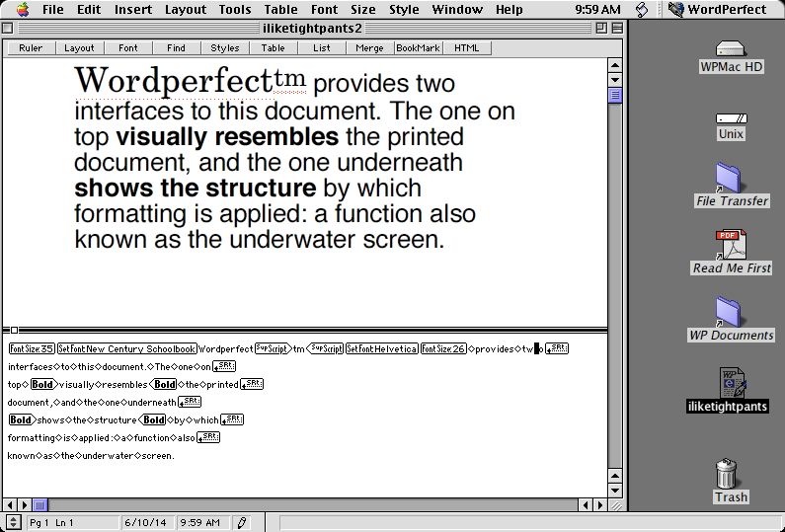Click SRt code after 'also'

(208, 437)
